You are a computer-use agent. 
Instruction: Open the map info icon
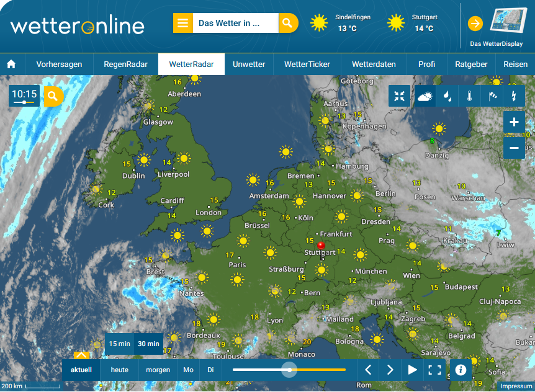click(461, 370)
